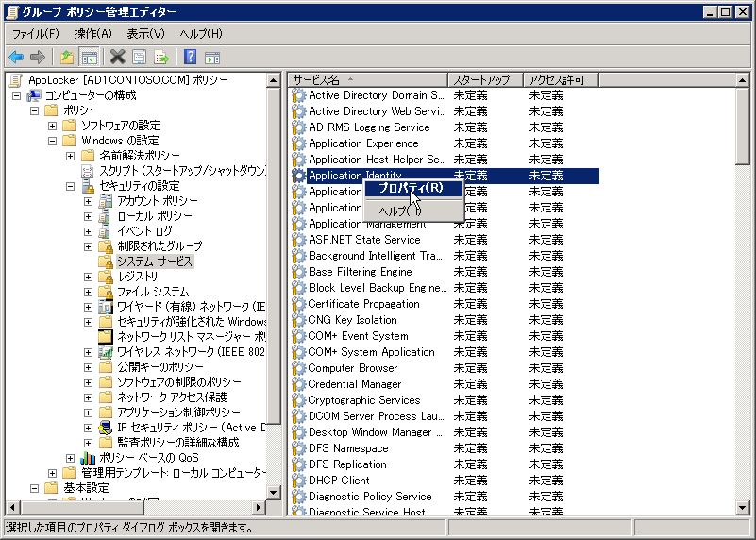Image resolution: width=756 pixels, height=540 pixels.
Task: Click the ポリシー ベースの QoS chart icon
Action: [x=88, y=458]
